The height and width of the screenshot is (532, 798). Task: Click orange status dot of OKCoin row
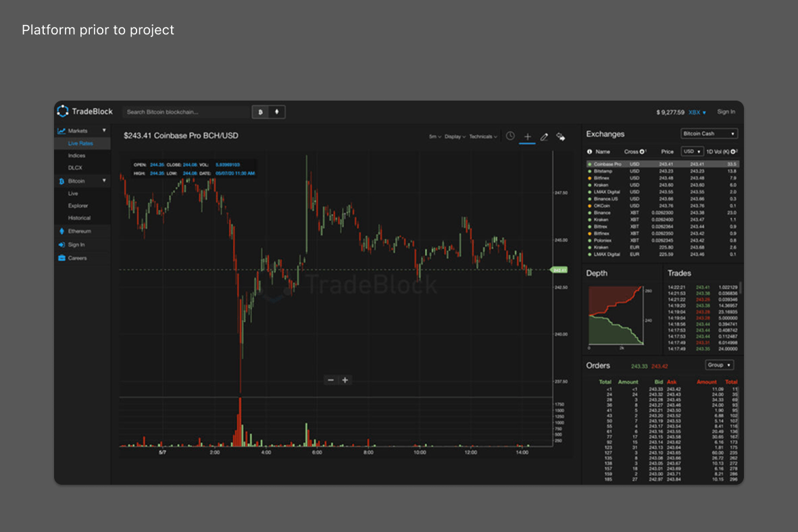589,206
